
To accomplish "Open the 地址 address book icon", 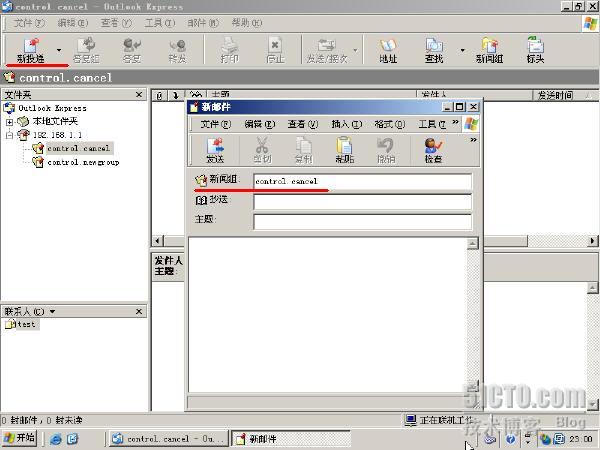I will 388,50.
